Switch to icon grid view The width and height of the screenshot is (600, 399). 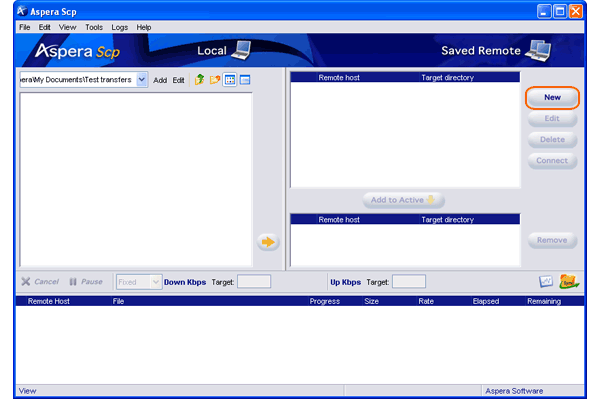coord(230,80)
